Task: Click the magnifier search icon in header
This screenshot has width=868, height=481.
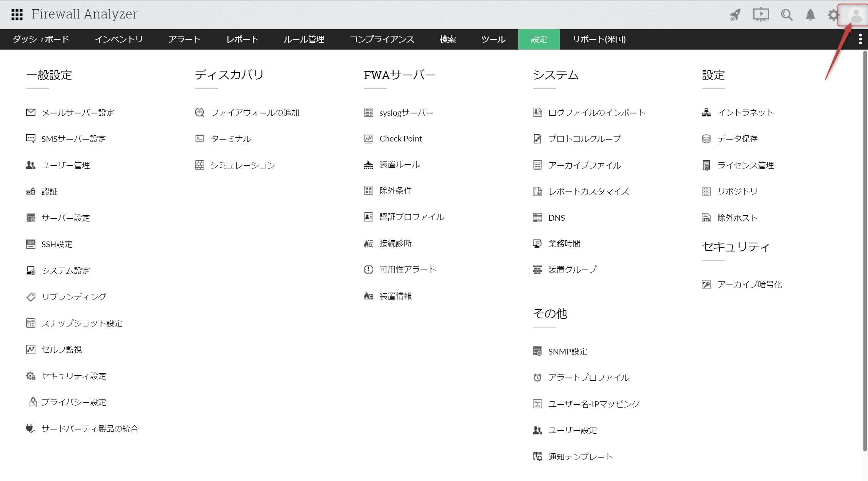Action: [786, 15]
